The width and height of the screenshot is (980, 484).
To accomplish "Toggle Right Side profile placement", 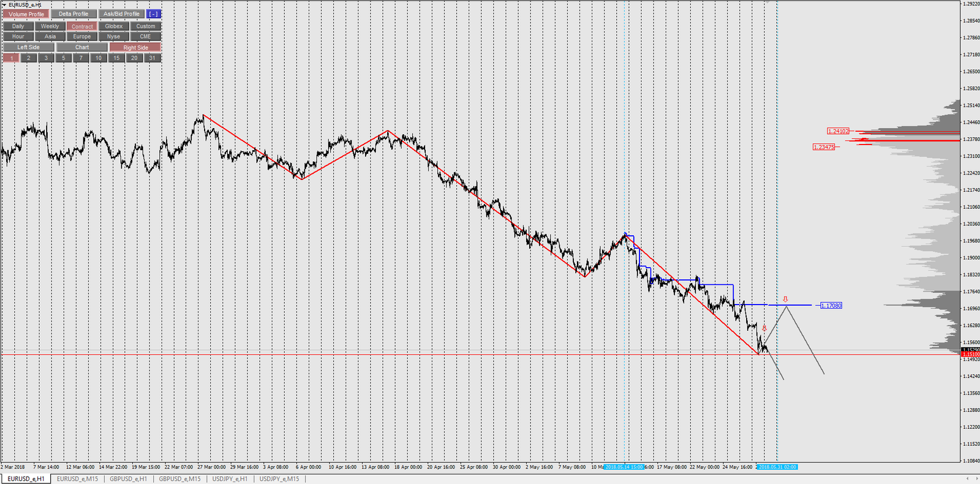I will pos(135,47).
